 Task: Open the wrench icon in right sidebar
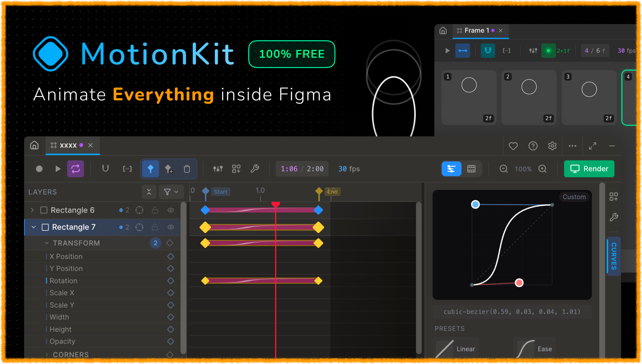614,217
